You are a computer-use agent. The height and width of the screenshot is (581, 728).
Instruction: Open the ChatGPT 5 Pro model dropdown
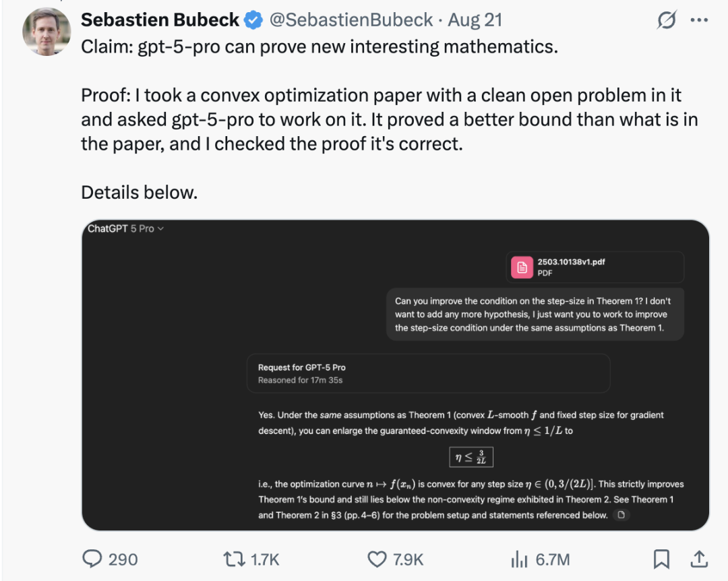point(126,229)
